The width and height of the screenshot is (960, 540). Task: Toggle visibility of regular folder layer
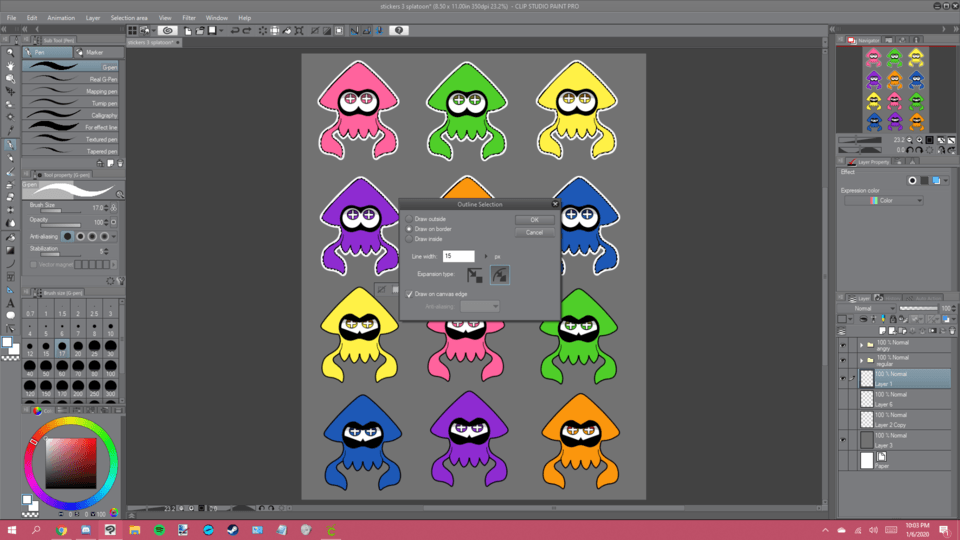click(843, 361)
